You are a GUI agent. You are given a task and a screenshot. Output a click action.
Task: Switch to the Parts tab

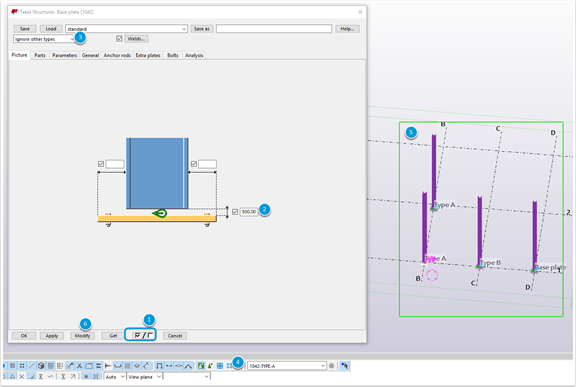[x=40, y=55]
